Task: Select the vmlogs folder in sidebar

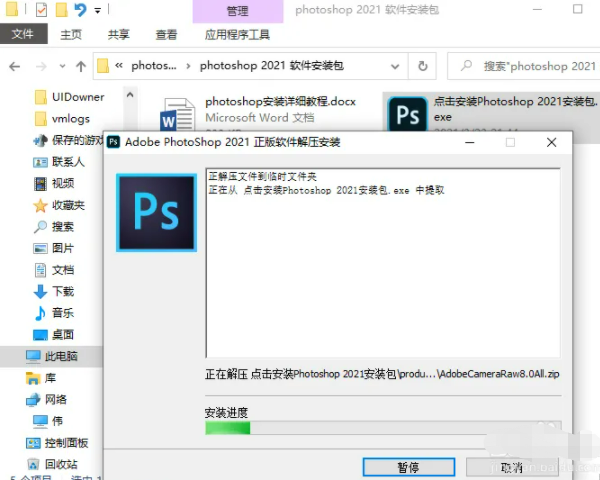Action: point(62,119)
